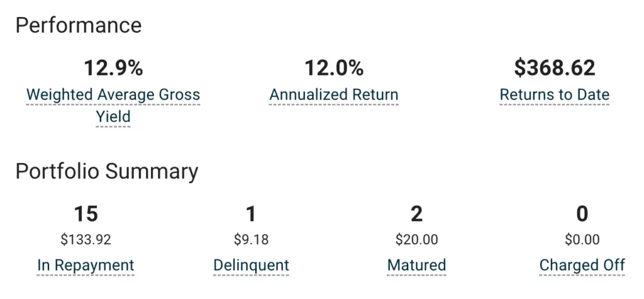The height and width of the screenshot is (299, 644).
Task: Click the matured loans count of 2
Action: [x=416, y=214]
